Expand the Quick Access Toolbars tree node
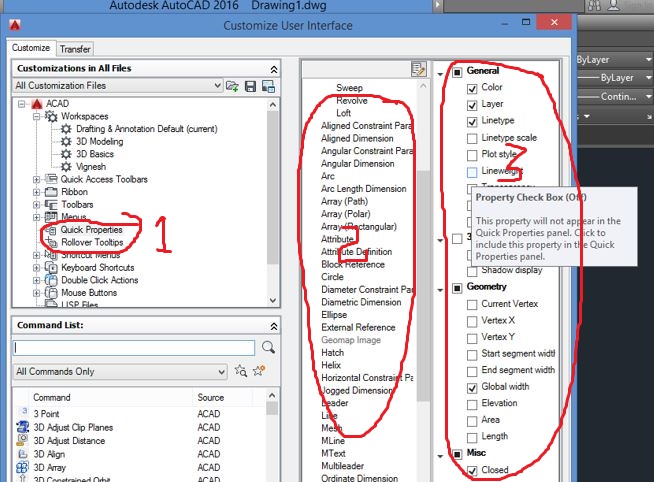Viewport: 654px width, 482px height. click(x=36, y=180)
